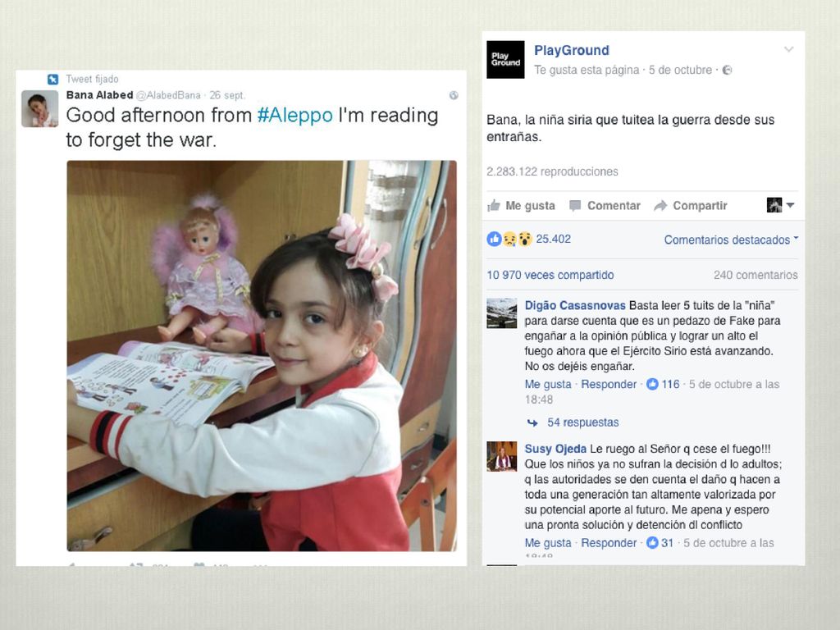Click the Me gusta thumbs-up button
Viewport: 840px width, 630px height.
521,206
